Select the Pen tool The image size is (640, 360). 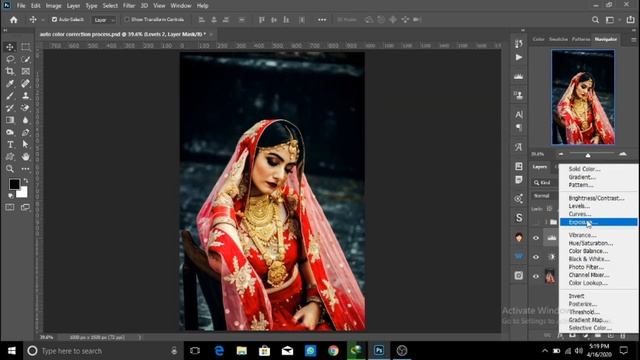click(25, 132)
